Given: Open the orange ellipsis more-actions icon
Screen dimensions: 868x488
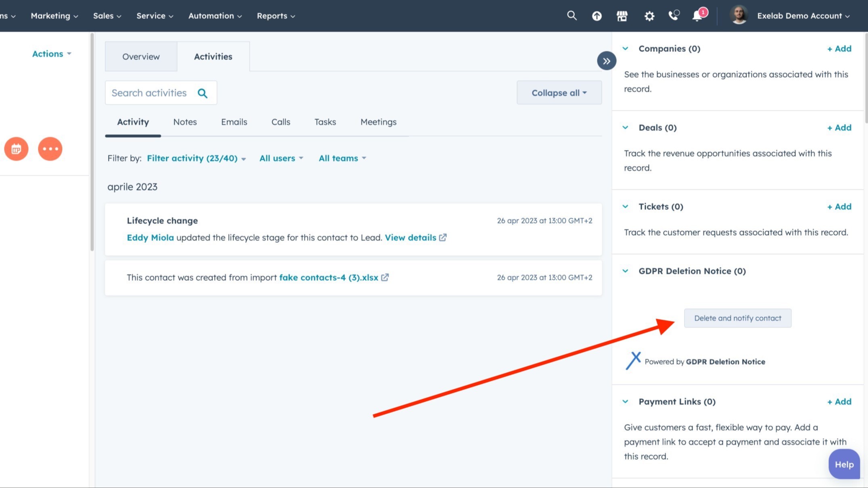Looking at the screenshot, I should [50, 149].
